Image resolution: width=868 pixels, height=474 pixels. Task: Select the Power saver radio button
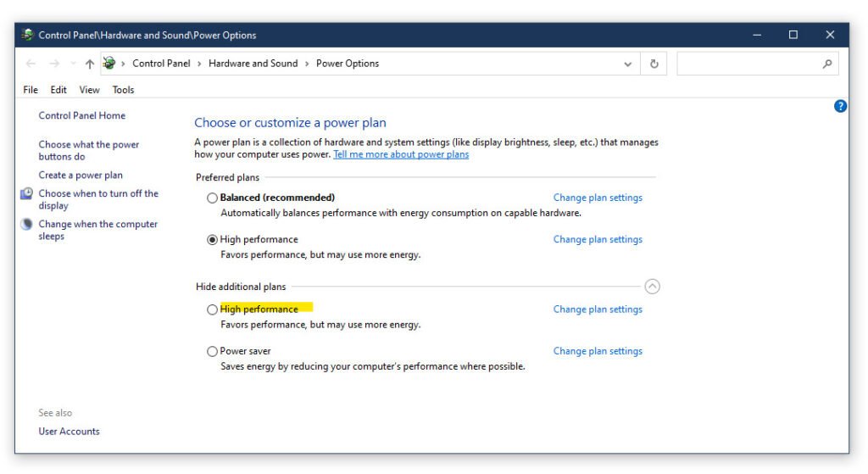pos(212,351)
